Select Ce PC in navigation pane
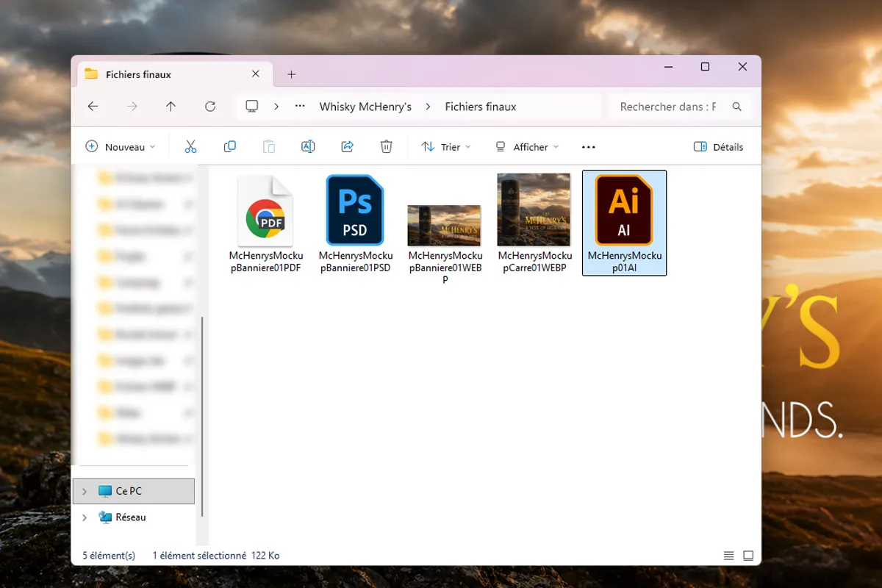This screenshot has height=588, width=882. point(134,491)
